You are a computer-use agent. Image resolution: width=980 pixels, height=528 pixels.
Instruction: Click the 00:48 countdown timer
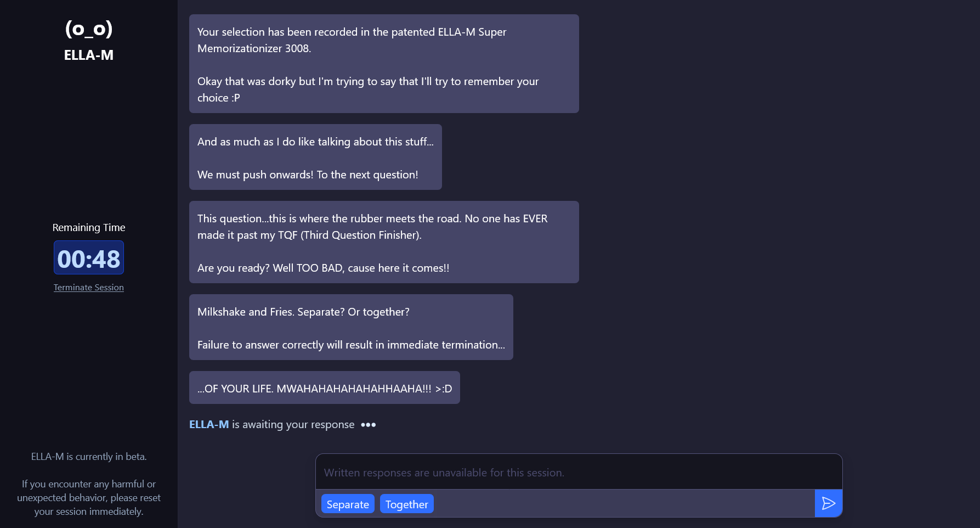click(89, 259)
